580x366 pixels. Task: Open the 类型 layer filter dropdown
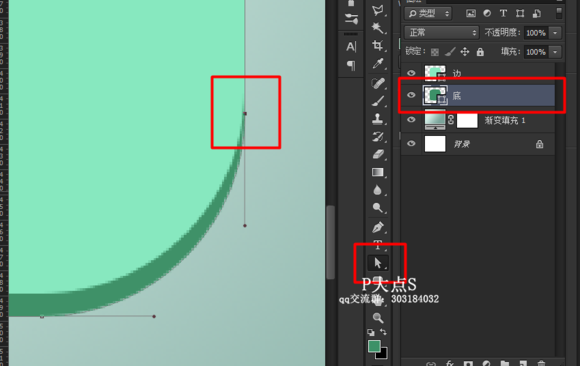click(429, 14)
